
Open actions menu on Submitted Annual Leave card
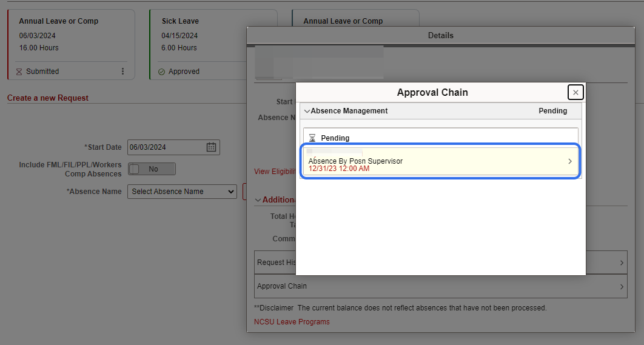[122, 72]
